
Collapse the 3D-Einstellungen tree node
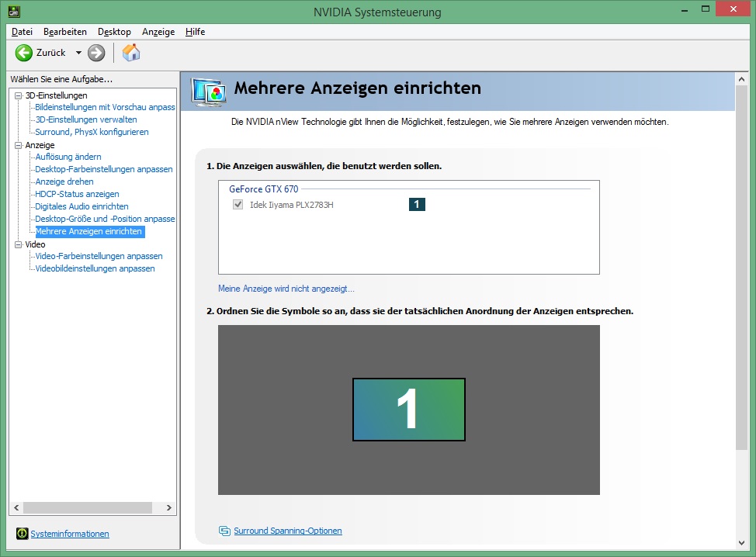click(x=19, y=95)
